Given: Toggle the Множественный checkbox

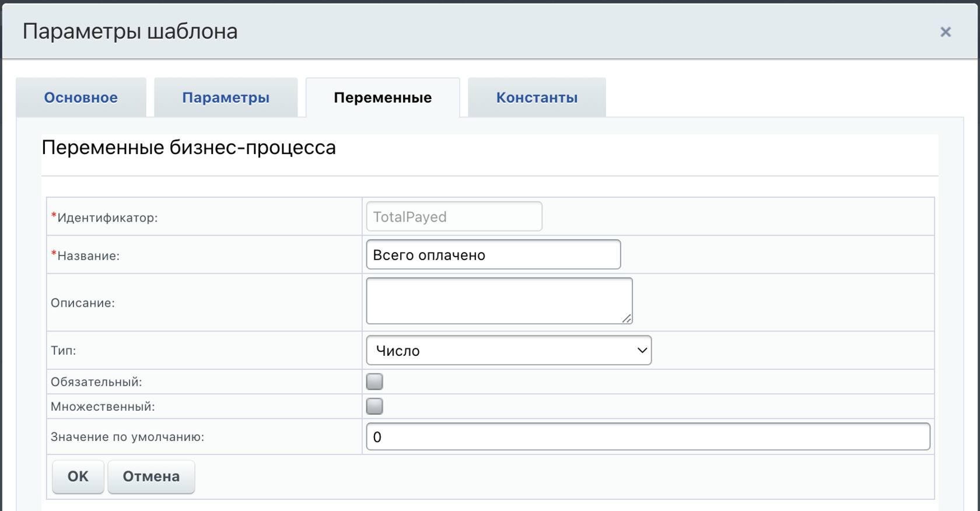Looking at the screenshot, I should click(x=374, y=406).
